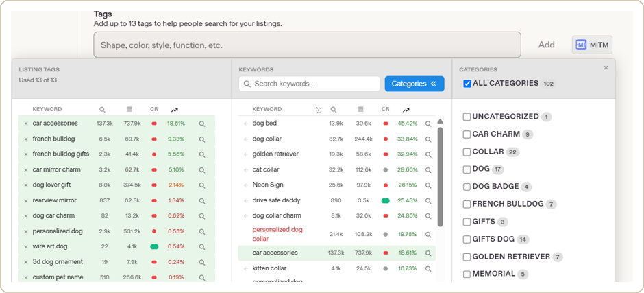The height and width of the screenshot is (293, 644).
Task: Search icon for personalized dog tag
Action: click(x=201, y=232)
